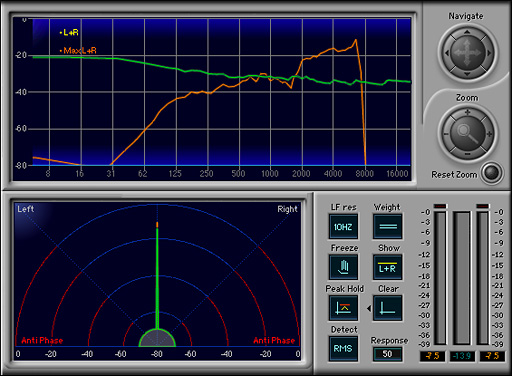Toggle the Peak Hold button
Screen dimensions: 512x376
(x=343, y=308)
